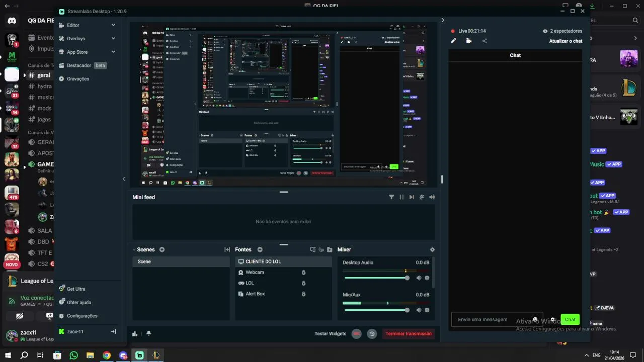Click Terminar transmissão button

pos(408,333)
